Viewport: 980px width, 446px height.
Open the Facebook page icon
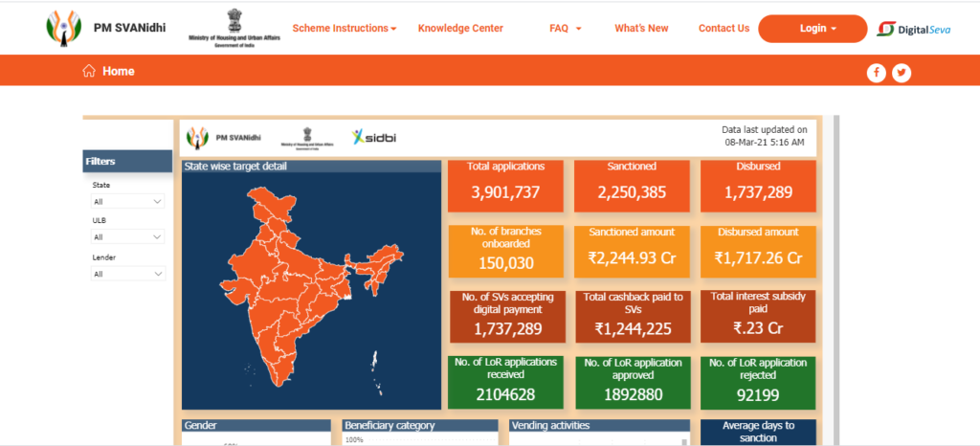pyautogui.click(x=877, y=73)
